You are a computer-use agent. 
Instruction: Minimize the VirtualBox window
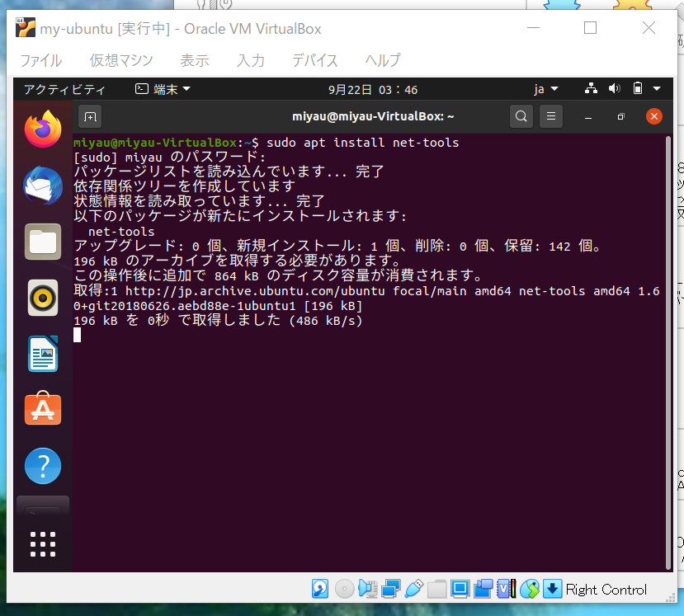tap(533, 28)
